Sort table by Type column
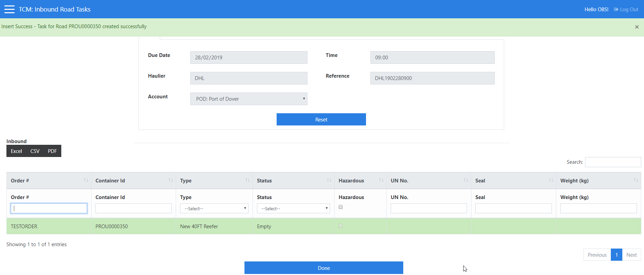This screenshot has height=275, width=644. pyautogui.click(x=214, y=181)
